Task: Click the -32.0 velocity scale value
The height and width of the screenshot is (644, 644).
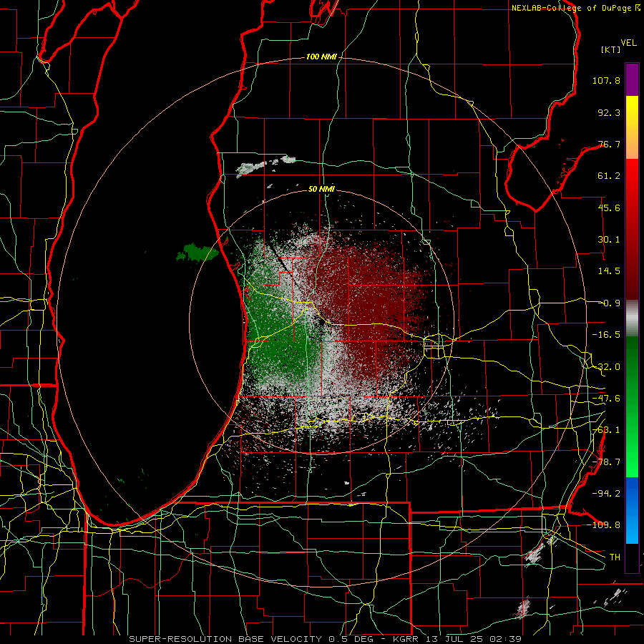Action: click(606, 367)
